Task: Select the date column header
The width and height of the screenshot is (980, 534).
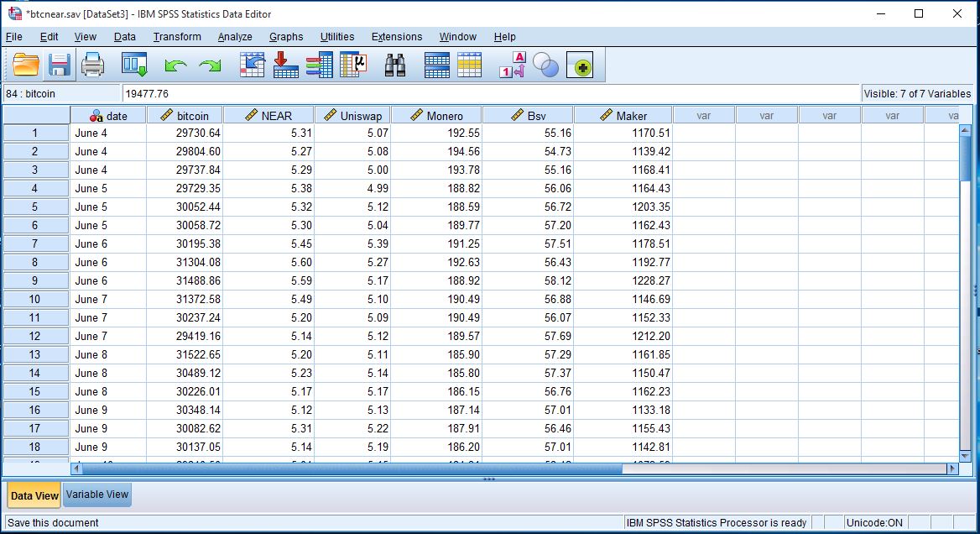Action: pyautogui.click(x=108, y=116)
